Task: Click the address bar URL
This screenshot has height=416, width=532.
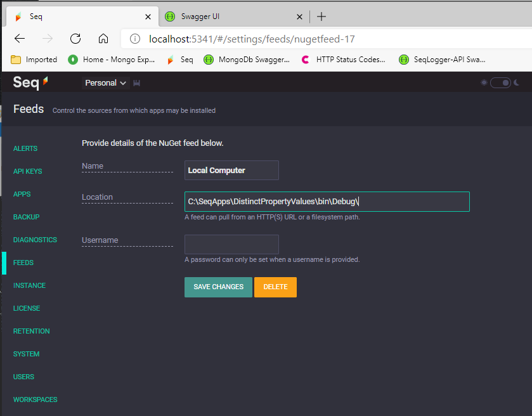Action: pos(252,39)
